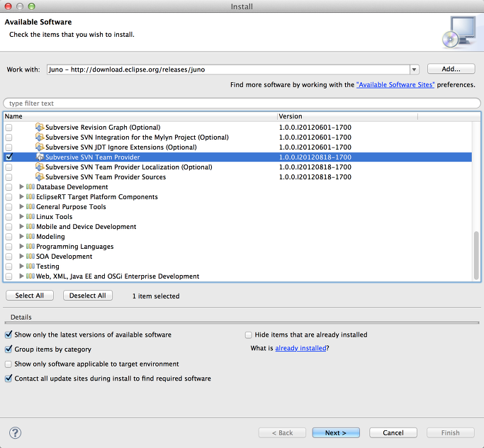Click the Version column header

click(347, 116)
